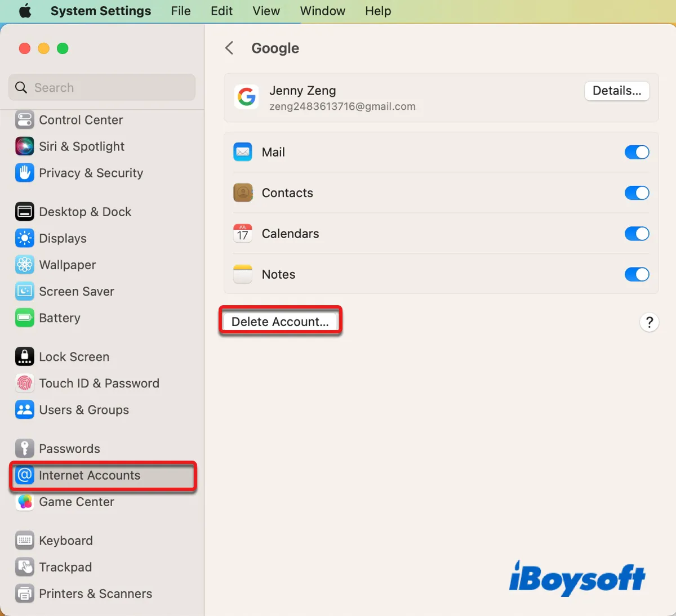Click the Displays sun icon
The height and width of the screenshot is (616, 676).
[24, 238]
